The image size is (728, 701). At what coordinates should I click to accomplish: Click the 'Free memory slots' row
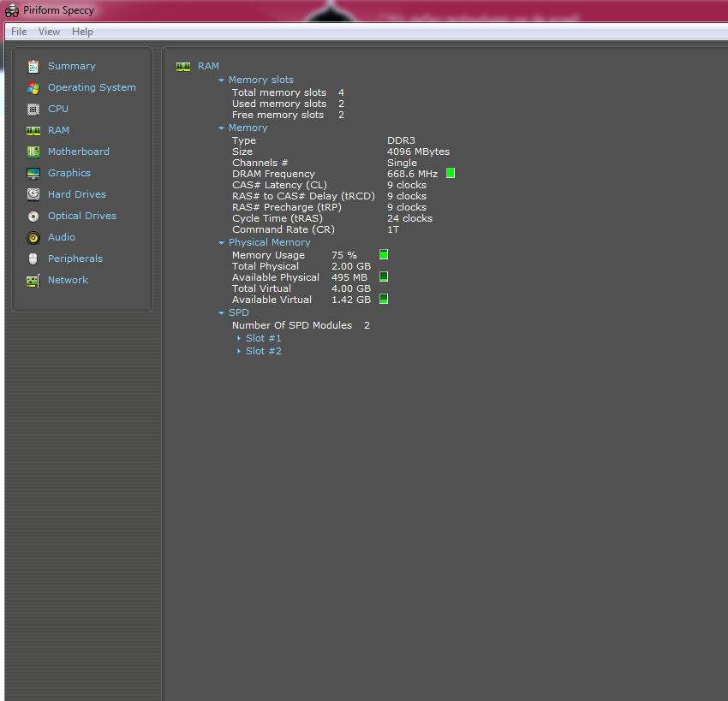pyautogui.click(x=288, y=115)
